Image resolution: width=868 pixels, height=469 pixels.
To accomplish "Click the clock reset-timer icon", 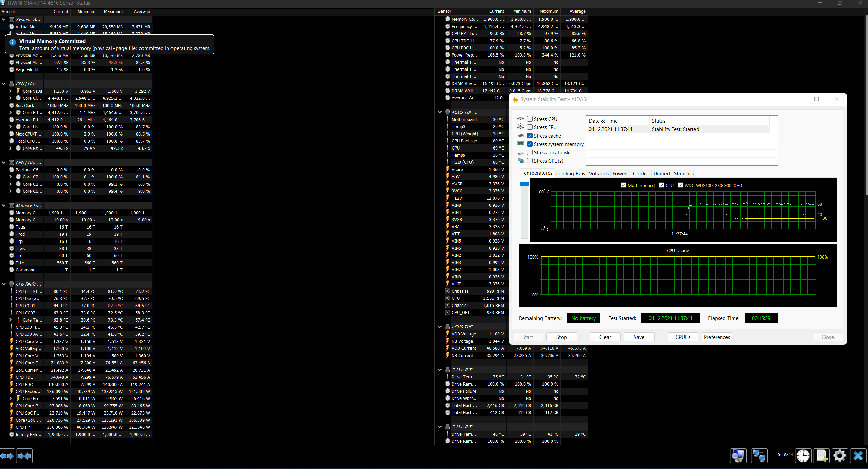I will (803, 456).
